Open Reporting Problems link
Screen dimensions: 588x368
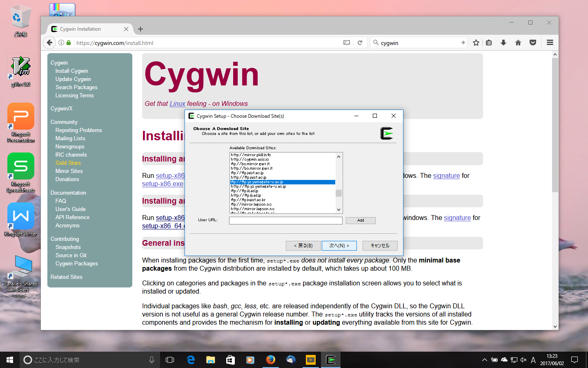tap(79, 130)
